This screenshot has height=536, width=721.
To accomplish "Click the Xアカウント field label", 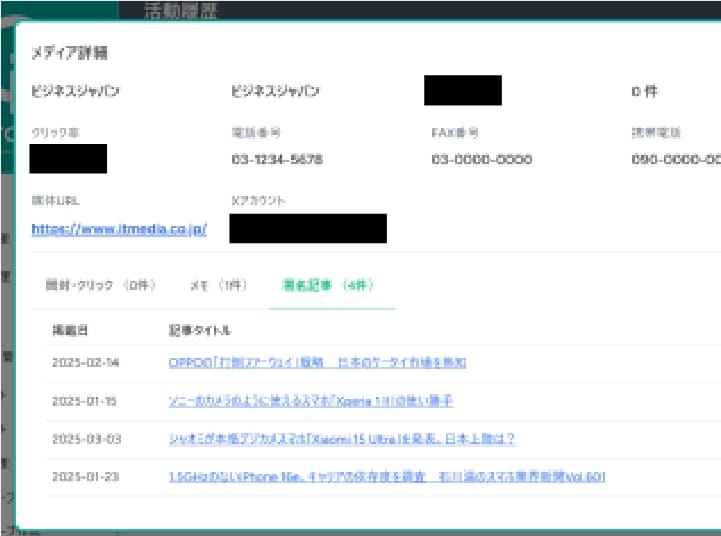I will [x=258, y=200].
